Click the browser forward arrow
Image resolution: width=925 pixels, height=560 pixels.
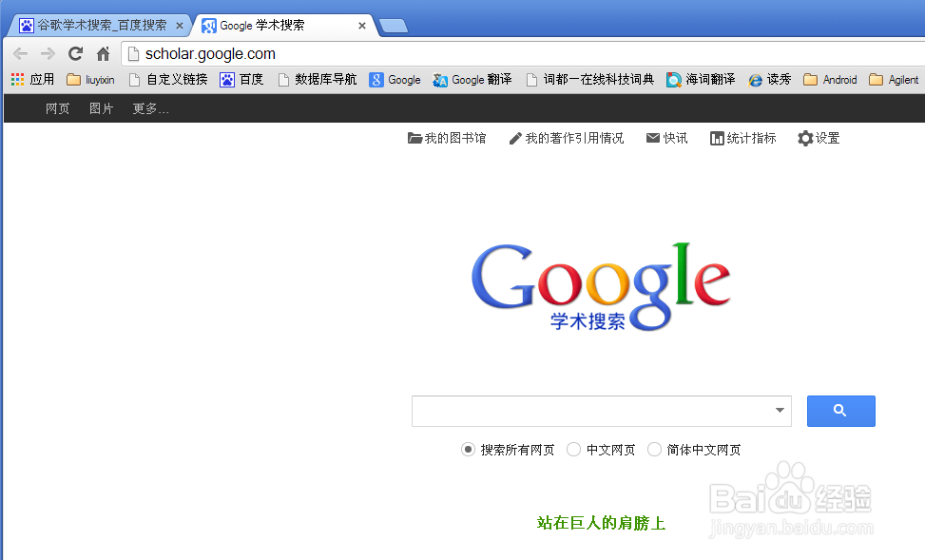point(48,53)
